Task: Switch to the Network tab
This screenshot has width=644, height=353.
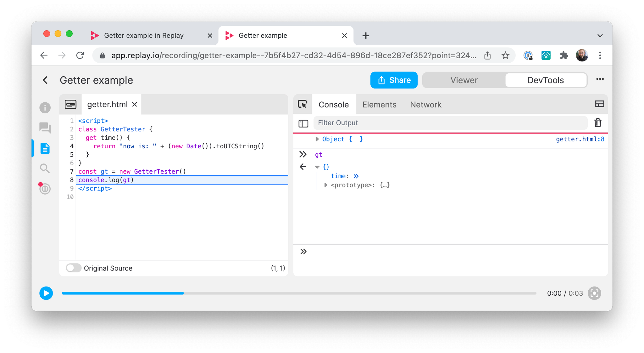Action: (426, 104)
